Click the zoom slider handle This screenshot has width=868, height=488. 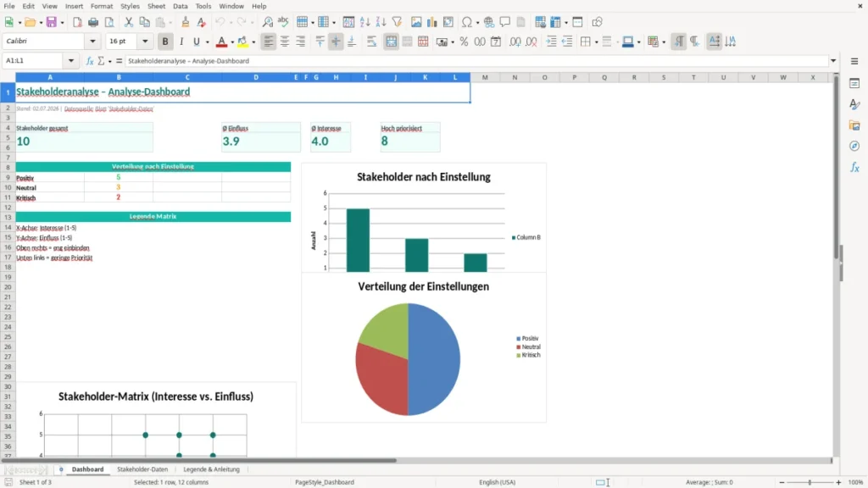click(x=810, y=482)
